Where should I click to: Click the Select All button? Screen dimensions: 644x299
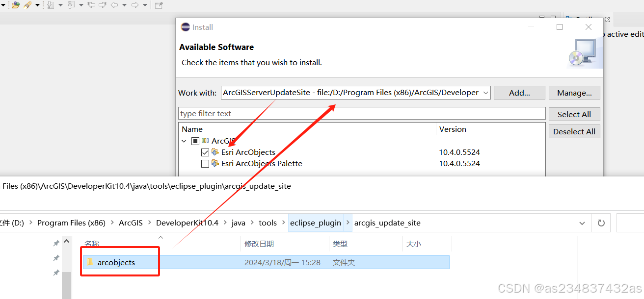(574, 114)
